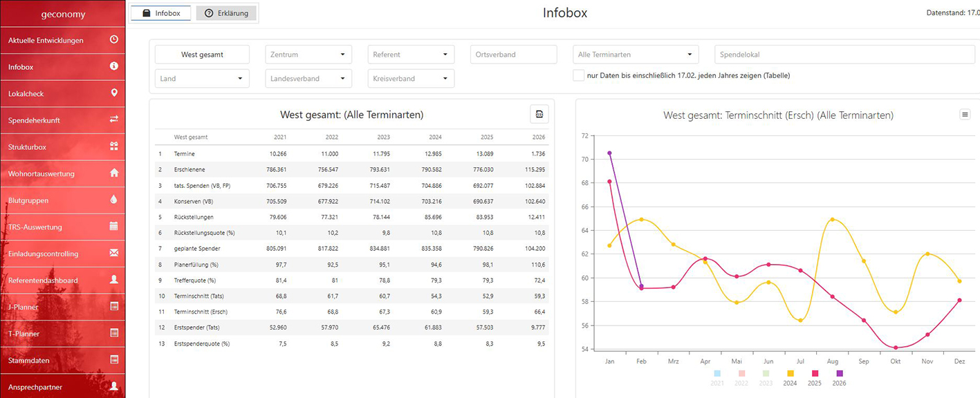
Task: Open the Landesverband dropdown
Action: 308,79
